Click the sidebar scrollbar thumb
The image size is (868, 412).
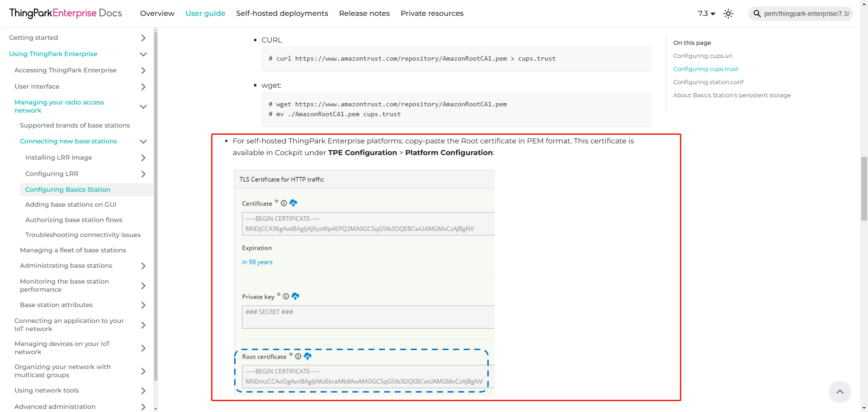(156, 206)
